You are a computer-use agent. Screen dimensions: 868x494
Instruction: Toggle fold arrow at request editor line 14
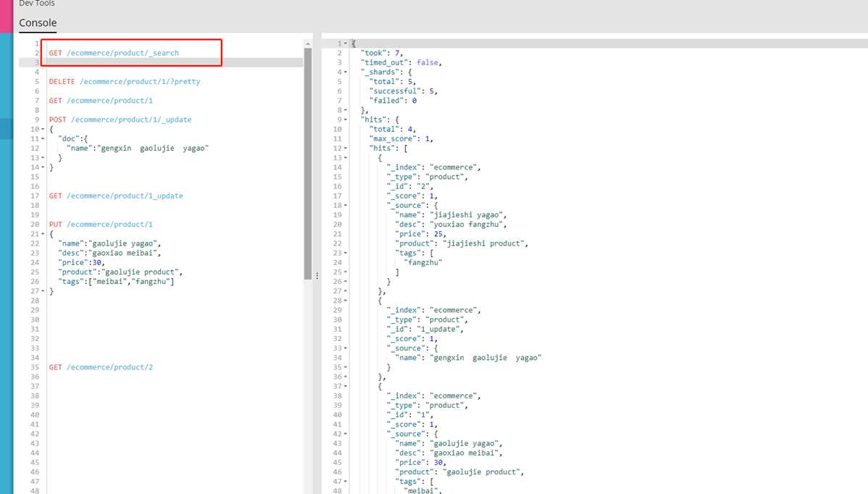coord(43,167)
